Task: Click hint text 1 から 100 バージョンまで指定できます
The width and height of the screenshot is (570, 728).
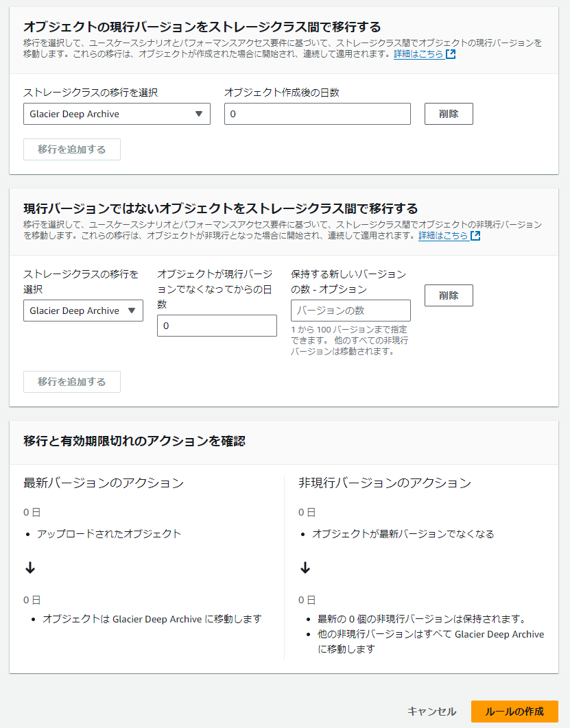Action: coord(349,335)
